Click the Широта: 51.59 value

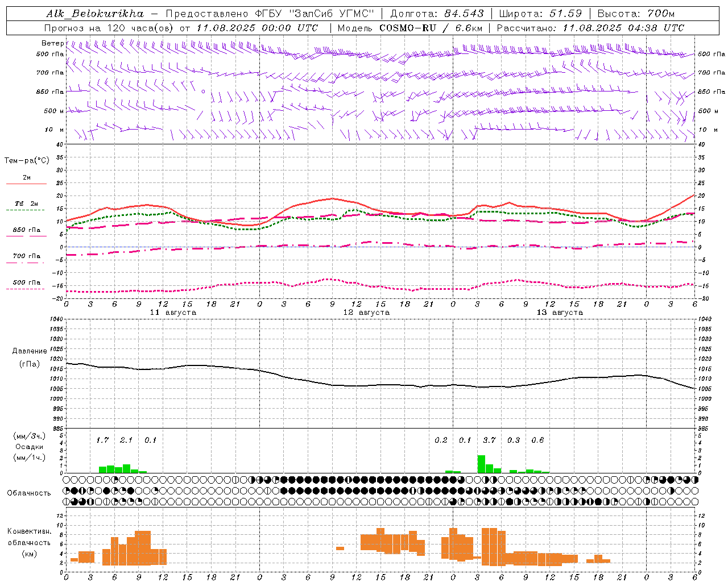[x=540, y=14]
